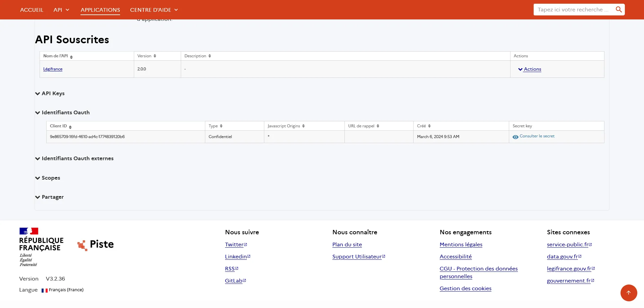Screen dimensions: 644x308
Task: Click the search magnifier icon
Action: (x=619, y=10)
